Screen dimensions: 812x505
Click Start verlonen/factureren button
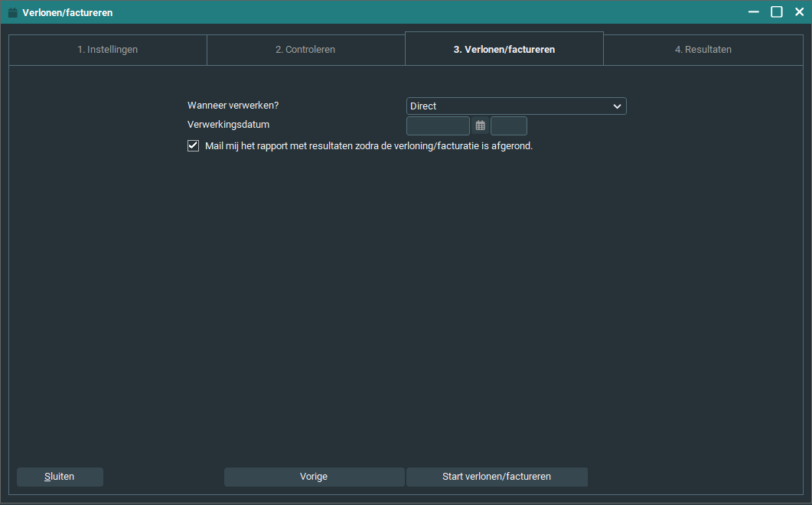click(497, 477)
